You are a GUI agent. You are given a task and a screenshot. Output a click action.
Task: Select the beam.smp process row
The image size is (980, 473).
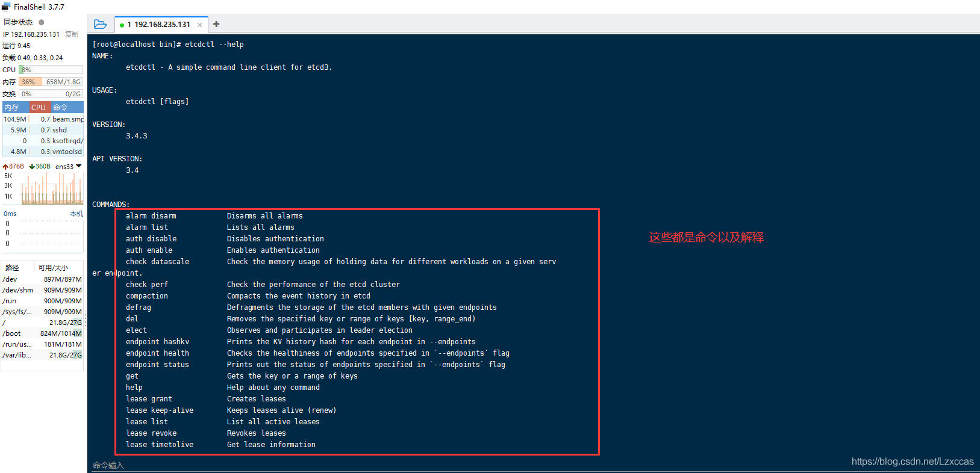click(43, 119)
